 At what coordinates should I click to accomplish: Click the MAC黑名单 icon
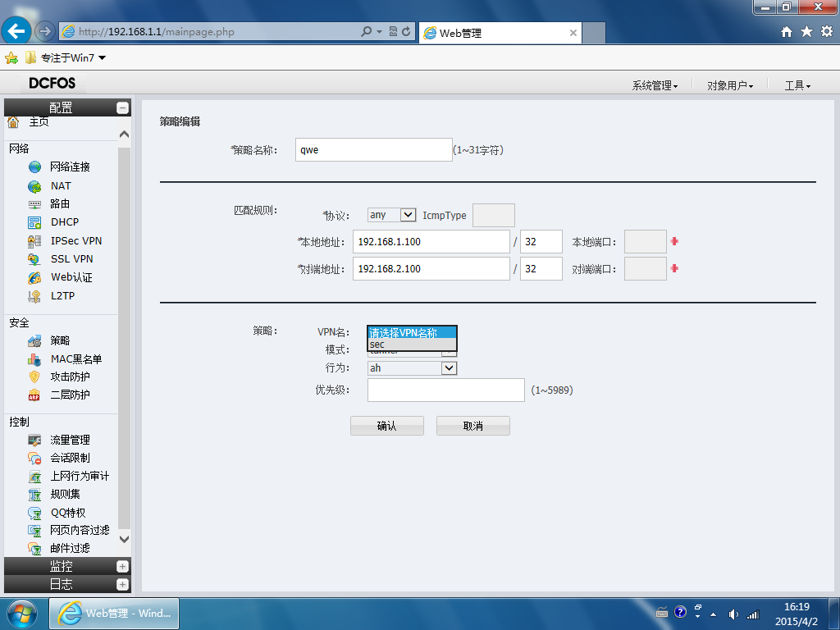pos(34,359)
